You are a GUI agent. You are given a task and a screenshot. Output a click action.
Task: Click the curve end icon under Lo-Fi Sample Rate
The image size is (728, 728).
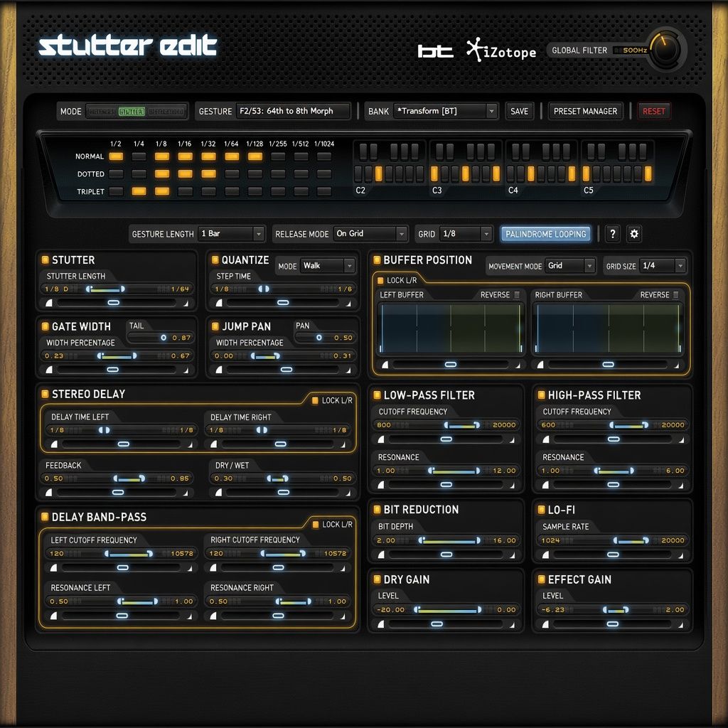coord(680,555)
